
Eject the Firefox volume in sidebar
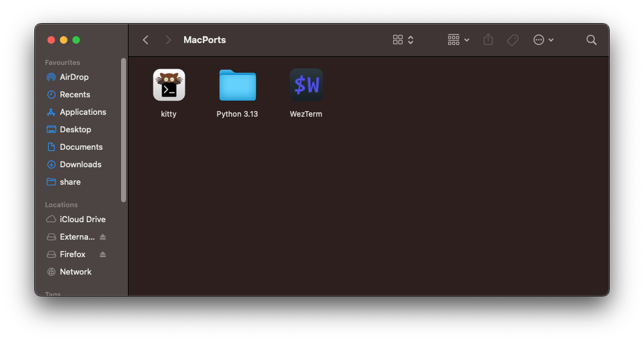103,255
